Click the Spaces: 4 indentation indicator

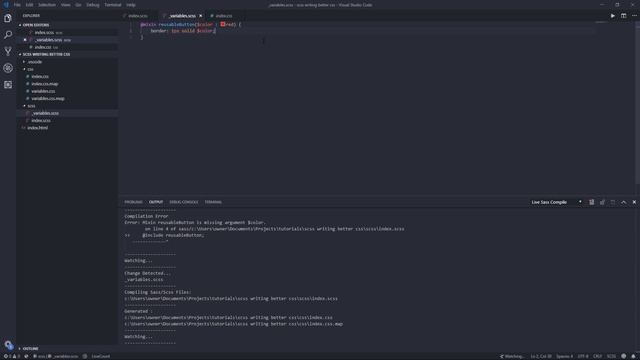pos(564,356)
